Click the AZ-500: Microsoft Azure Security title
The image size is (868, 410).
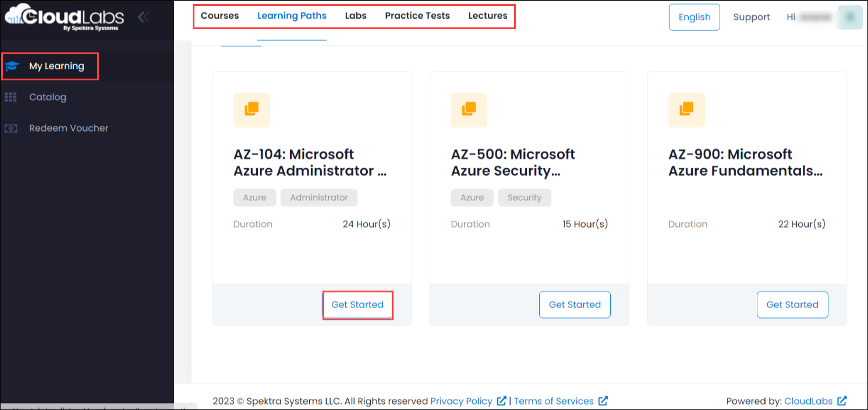pyautogui.click(x=513, y=162)
